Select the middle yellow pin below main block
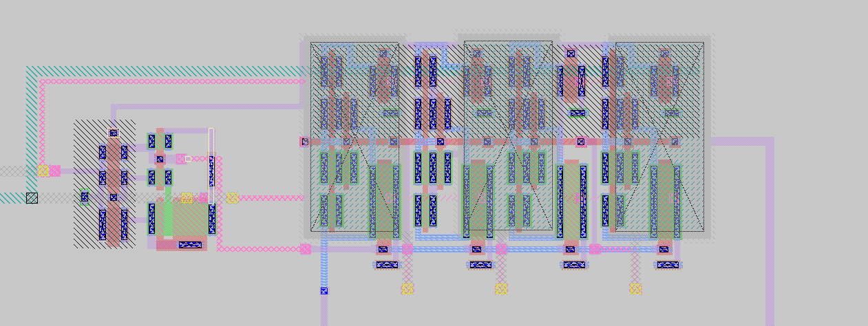868x326 pixels. 501,289
